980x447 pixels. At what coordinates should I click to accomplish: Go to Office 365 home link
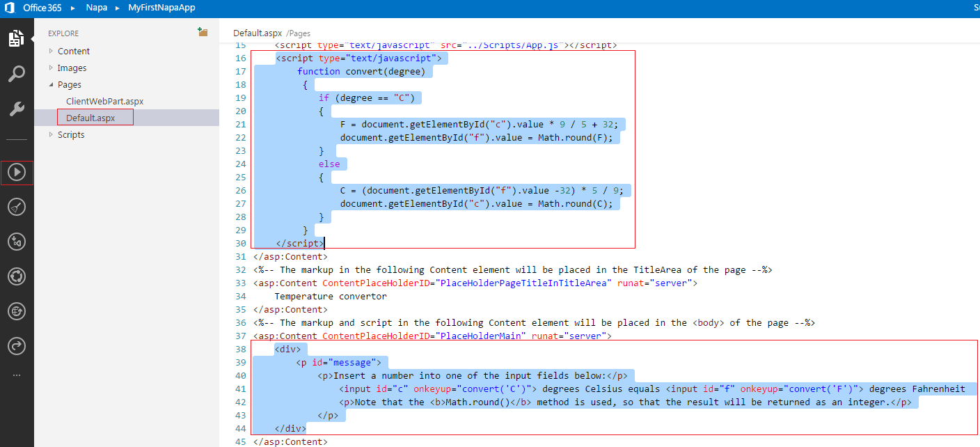pos(42,8)
